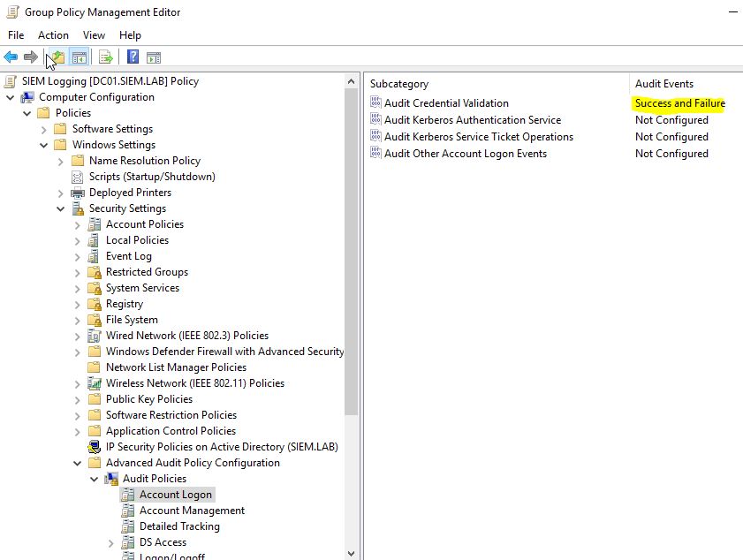Click the Forward arrow toolbar icon
This screenshot has width=743, height=560.
31,57
